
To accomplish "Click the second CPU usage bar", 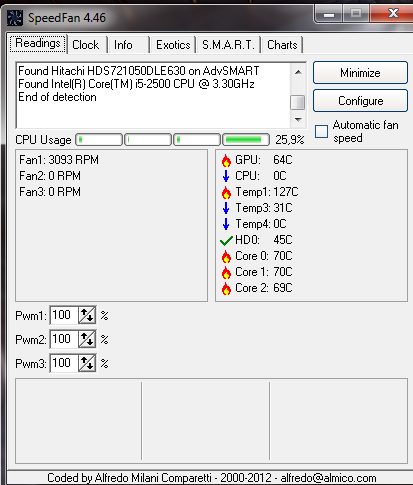I will tap(148, 140).
